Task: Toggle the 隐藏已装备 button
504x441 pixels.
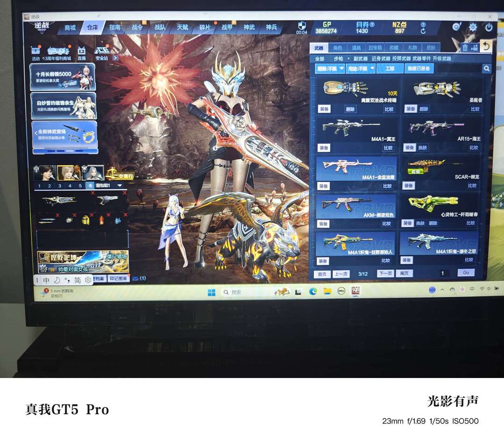Action: [x=419, y=69]
